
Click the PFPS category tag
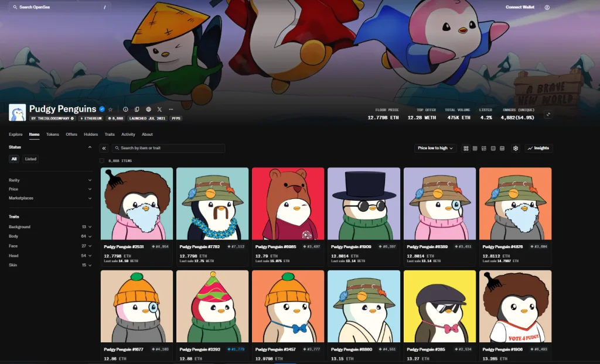pyautogui.click(x=176, y=119)
